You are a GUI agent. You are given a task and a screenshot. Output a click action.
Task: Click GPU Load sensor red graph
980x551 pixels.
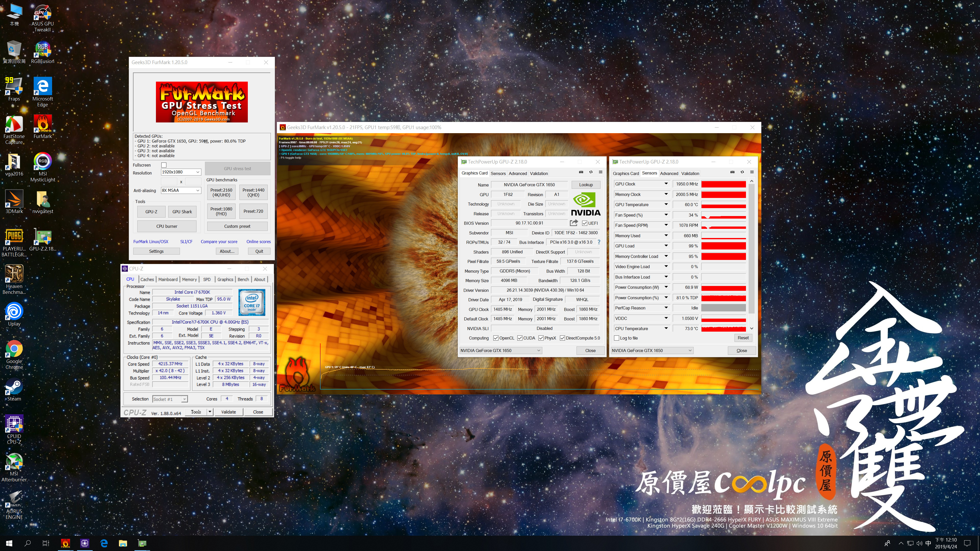coord(723,246)
